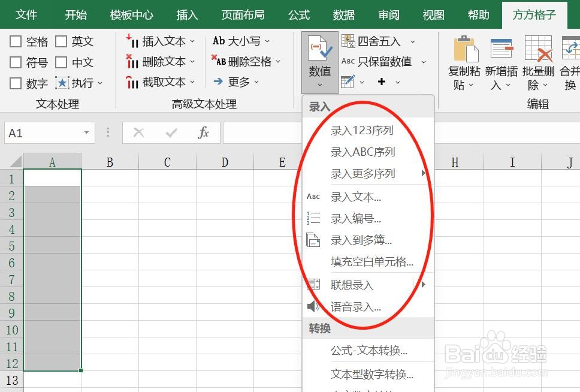The width and height of the screenshot is (580, 392).
Task: Click the workbook icon beside 录入到多簿
Action: pos(313,240)
